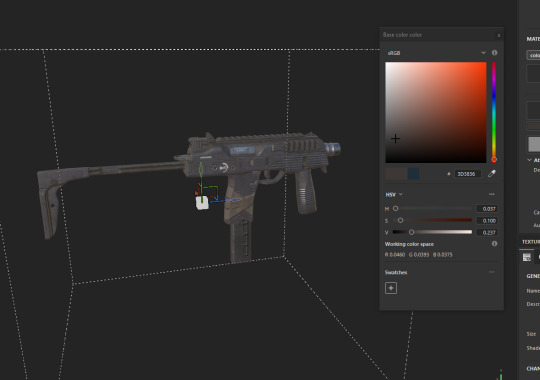Image resolution: width=540 pixels, height=380 pixels.
Task: Open the HSV color mode dropdown
Action: click(x=394, y=195)
